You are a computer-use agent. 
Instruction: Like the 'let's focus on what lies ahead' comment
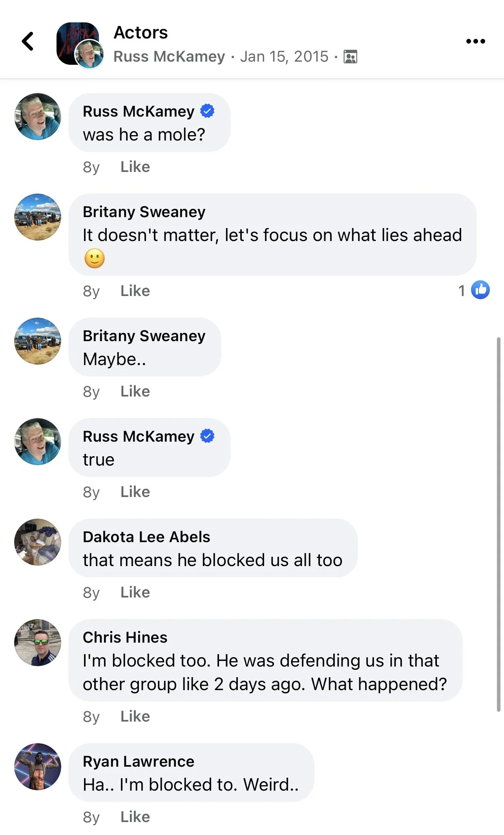click(135, 291)
